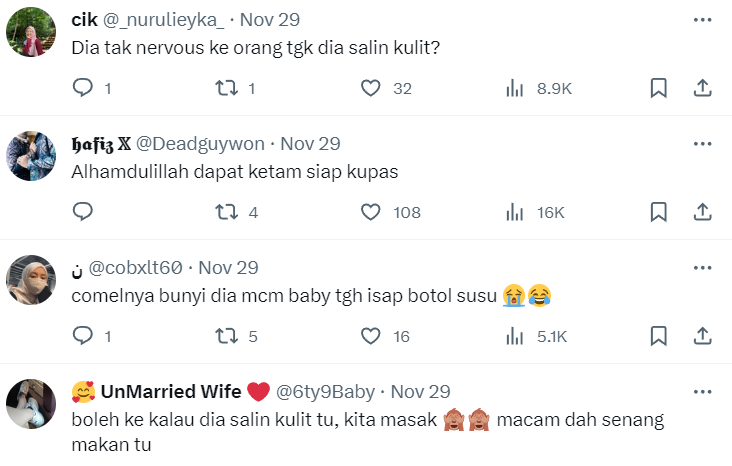The height and width of the screenshot is (466, 732).
Task: Bookmark @cobxlt60's tweet
Action: coord(658,336)
